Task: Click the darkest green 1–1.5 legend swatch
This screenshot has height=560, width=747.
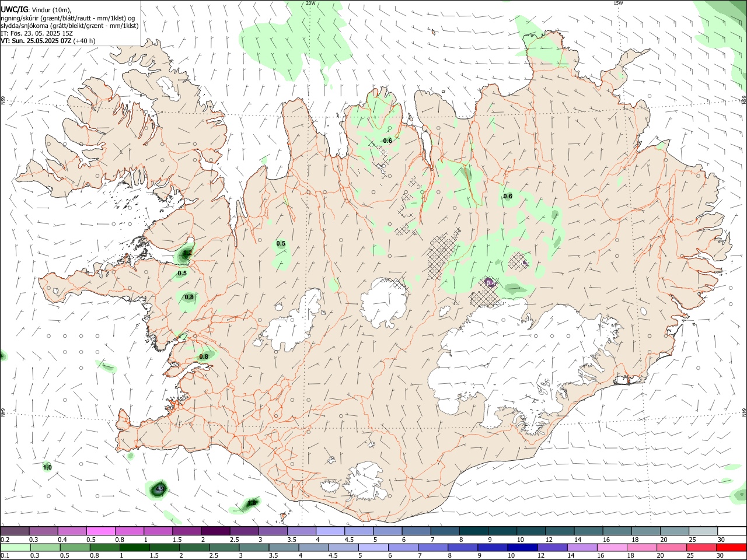Action: pyautogui.click(x=134, y=547)
